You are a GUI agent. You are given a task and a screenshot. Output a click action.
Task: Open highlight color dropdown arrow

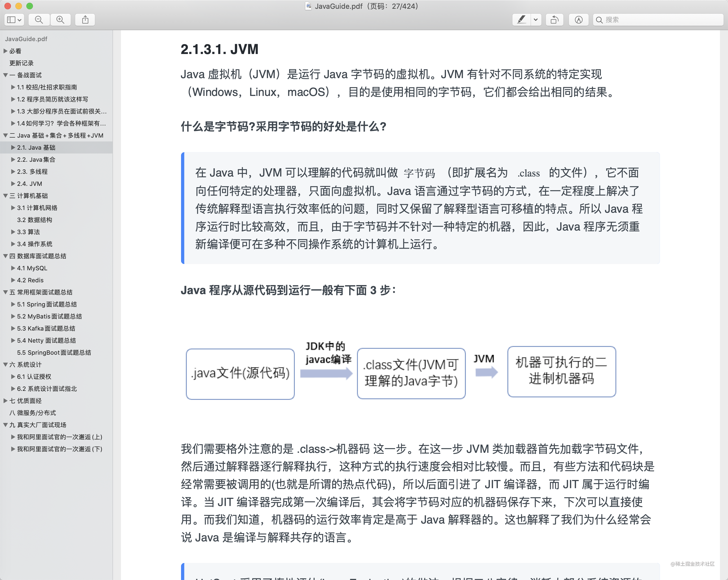pos(535,19)
